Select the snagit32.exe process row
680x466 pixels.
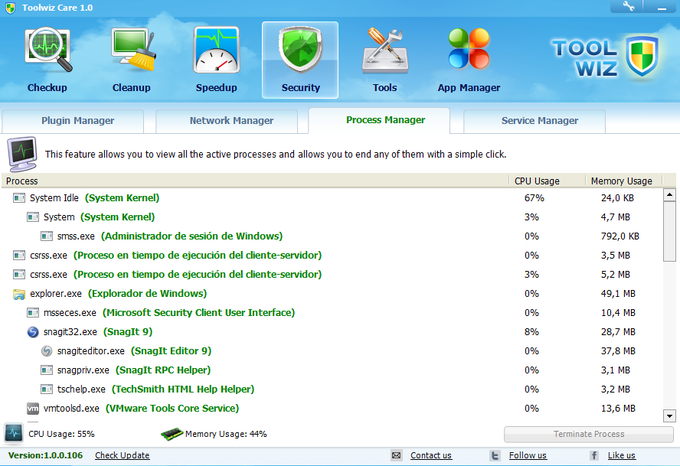click(332, 332)
